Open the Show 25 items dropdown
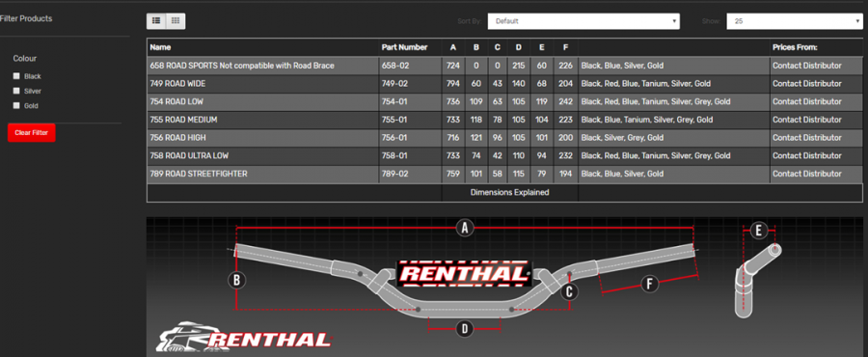 [795, 21]
